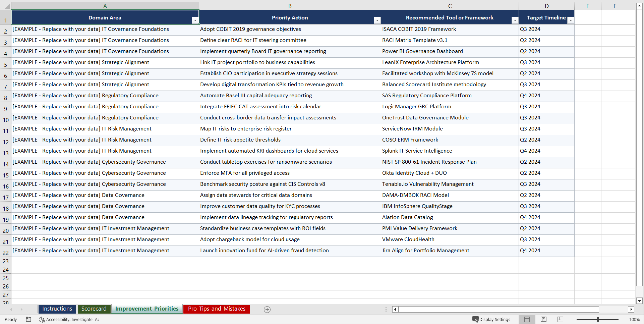Add a new worksheet with the plus button
This screenshot has height=324, width=644.
pos(267,309)
